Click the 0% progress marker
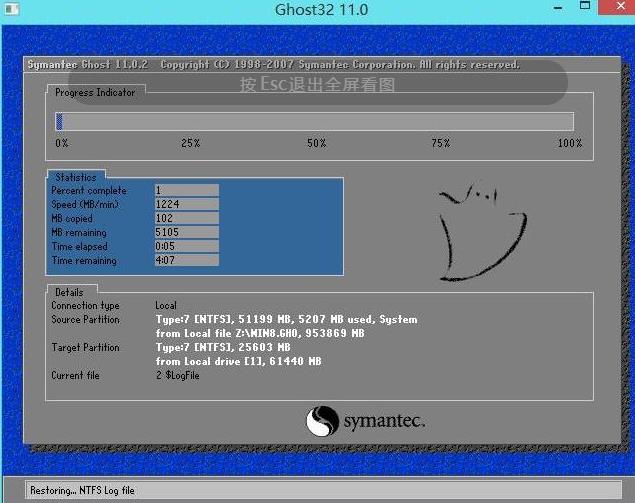Viewport: 635px width, 503px height. (x=62, y=143)
